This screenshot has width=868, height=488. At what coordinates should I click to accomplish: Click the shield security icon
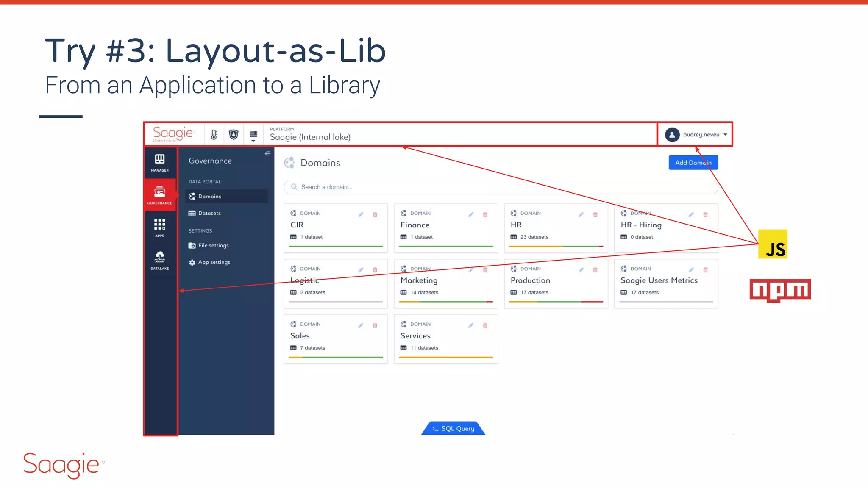(233, 135)
